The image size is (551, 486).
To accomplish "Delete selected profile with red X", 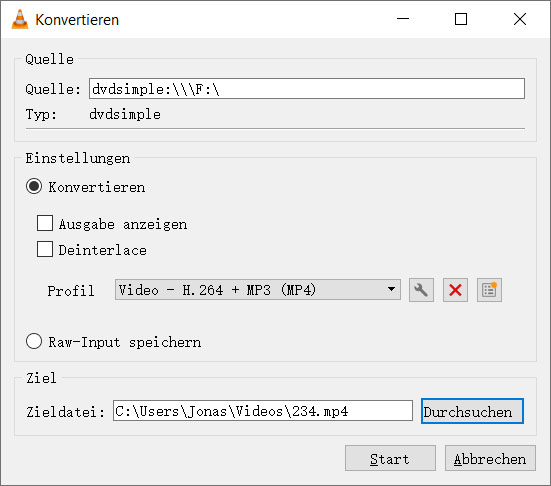I will 455,290.
